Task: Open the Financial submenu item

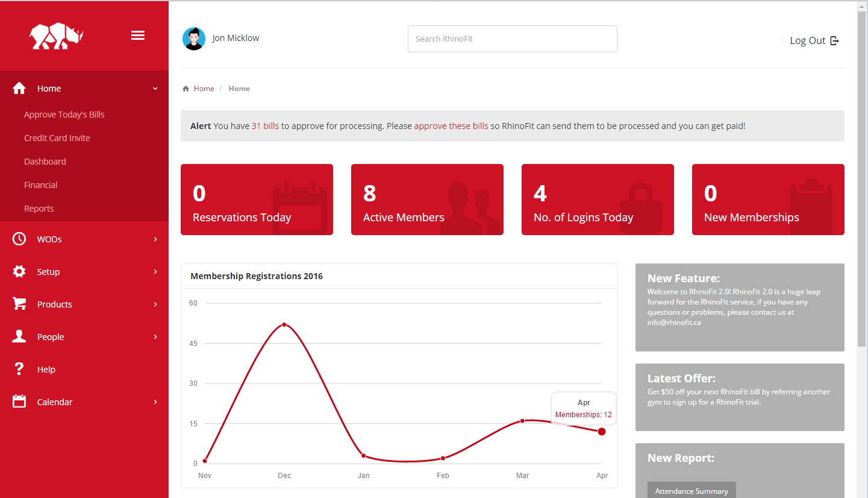Action: pos(41,185)
